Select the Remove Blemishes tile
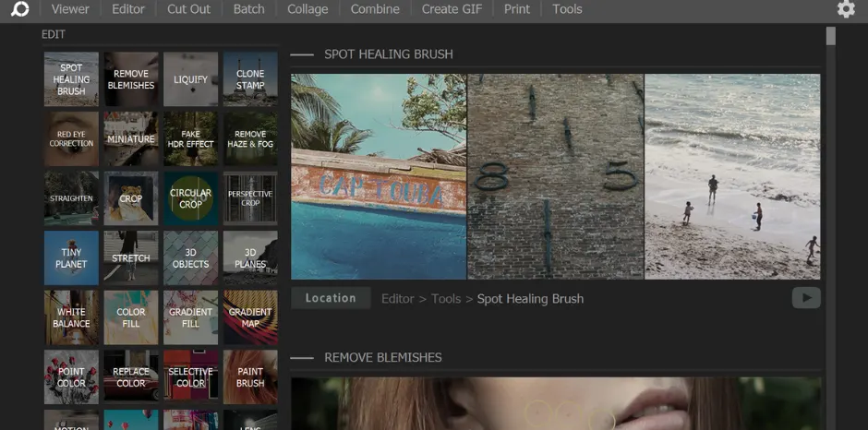Screen dimensions: 868x430 (131, 79)
